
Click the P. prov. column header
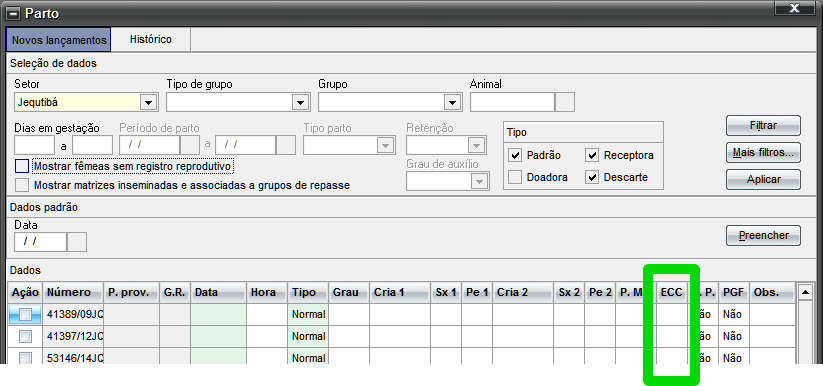[132, 293]
